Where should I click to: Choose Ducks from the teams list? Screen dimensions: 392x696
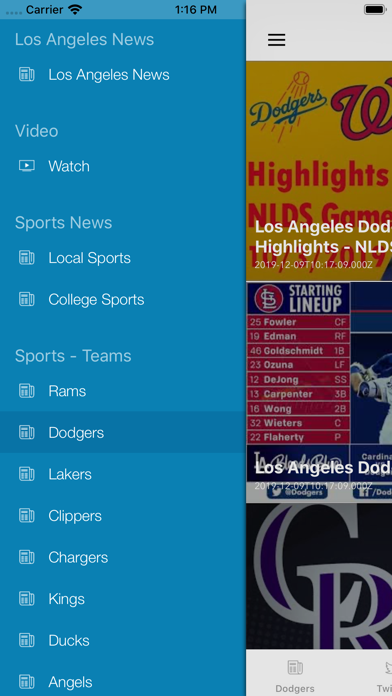pos(123,641)
